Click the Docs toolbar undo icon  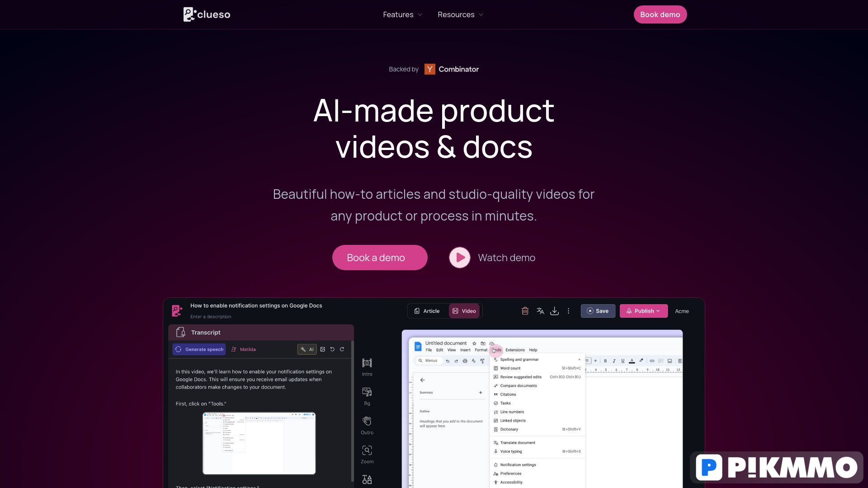(448, 361)
